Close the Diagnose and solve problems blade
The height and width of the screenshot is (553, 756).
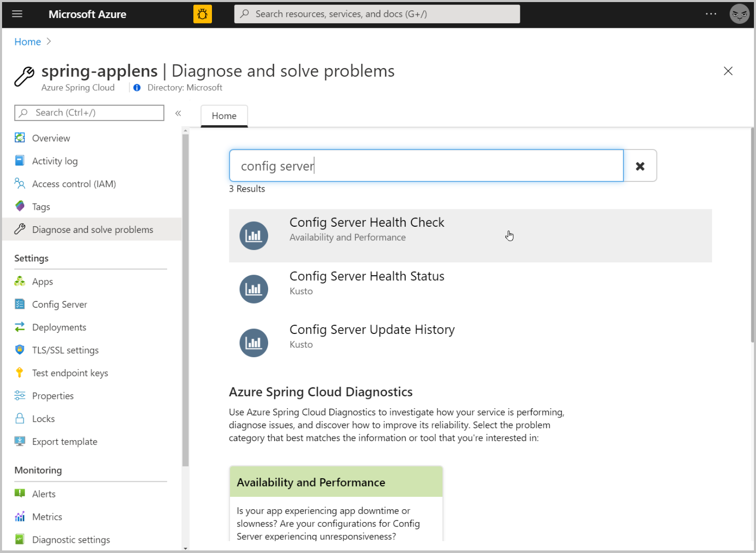pos(728,71)
